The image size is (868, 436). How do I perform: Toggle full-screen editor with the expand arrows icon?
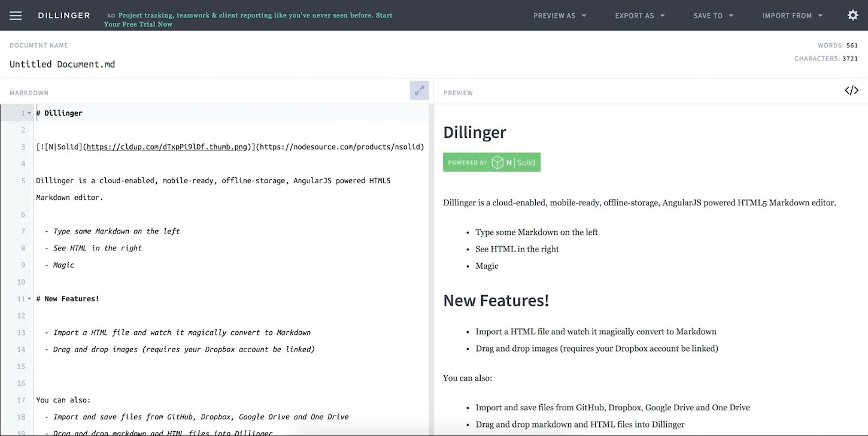[x=420, y=90]
